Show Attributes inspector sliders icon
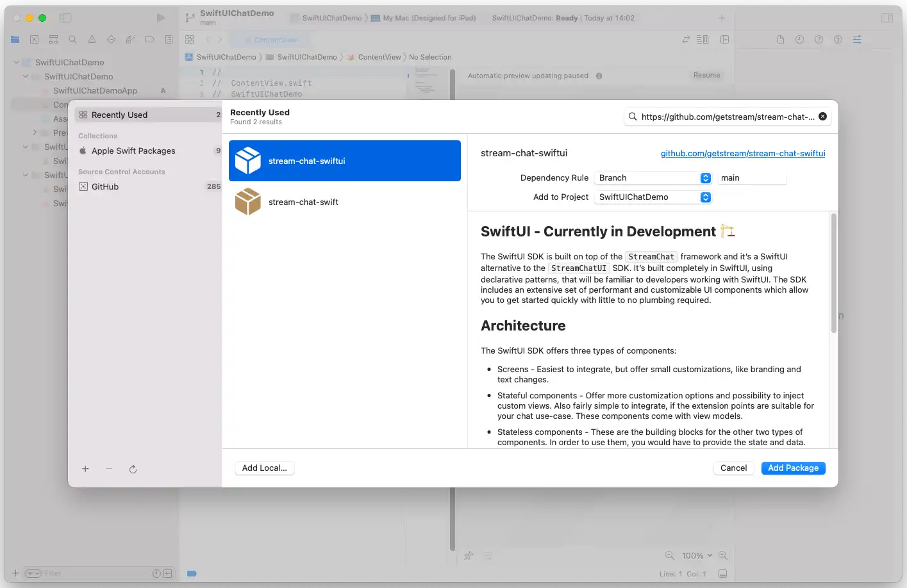 pos(857,40)
